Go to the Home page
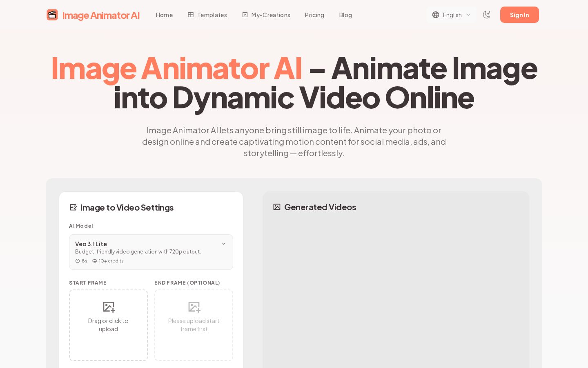Viewport: 588px width, 368px height. [x=164, y=15]
